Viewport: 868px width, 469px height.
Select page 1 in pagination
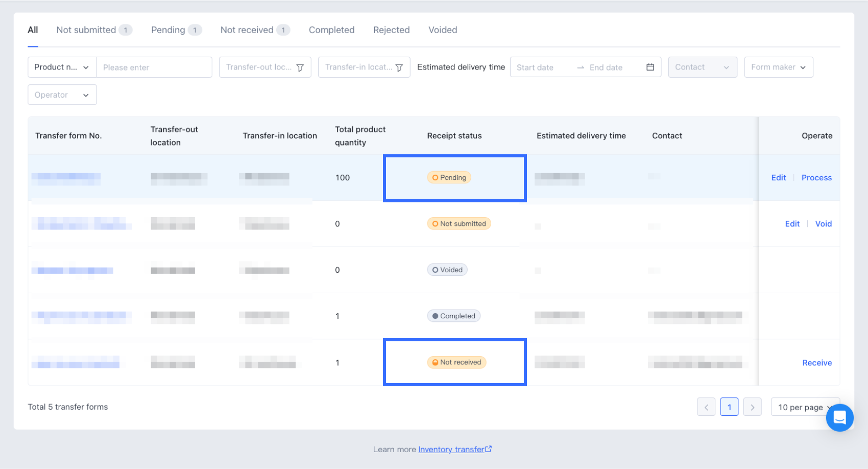click(729, 407)
